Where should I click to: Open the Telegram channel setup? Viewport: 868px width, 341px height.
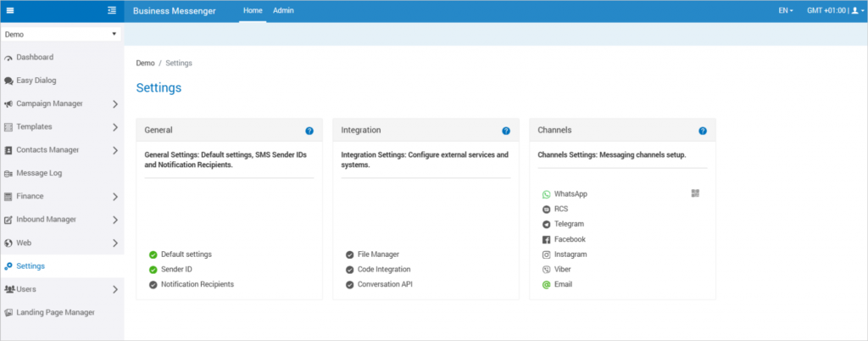point(569,224)
